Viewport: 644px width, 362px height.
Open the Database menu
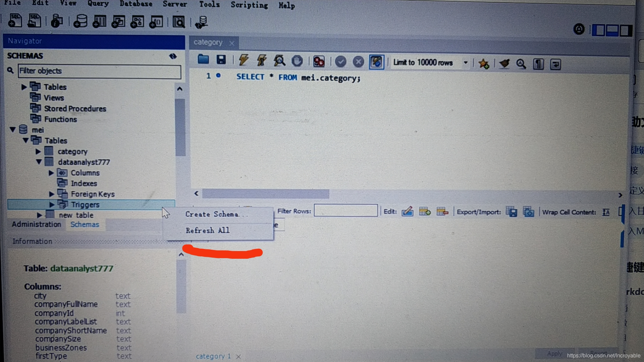[136, 4]
